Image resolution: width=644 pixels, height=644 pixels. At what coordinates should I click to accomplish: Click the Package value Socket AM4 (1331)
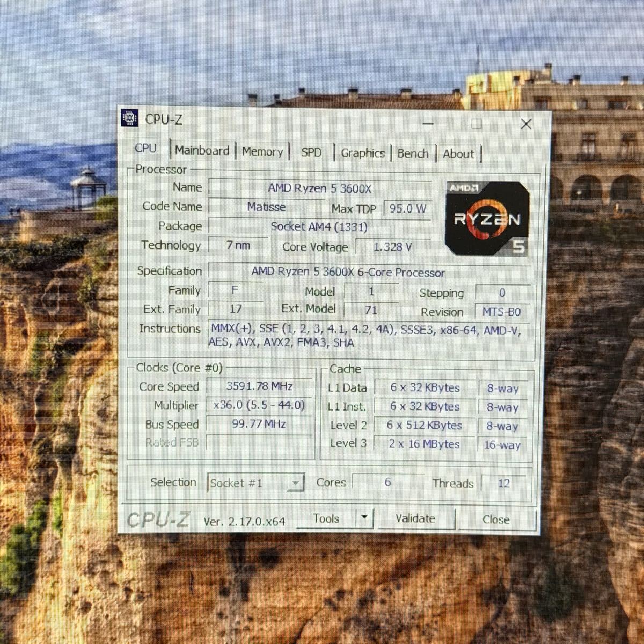click(x=319, y=226)
